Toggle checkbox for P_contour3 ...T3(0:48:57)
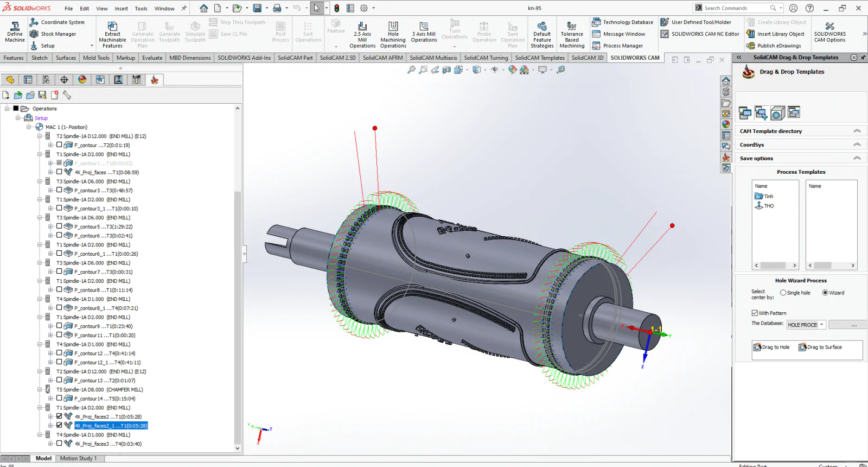This screenshot has width=868, height=467. (59, 190)
